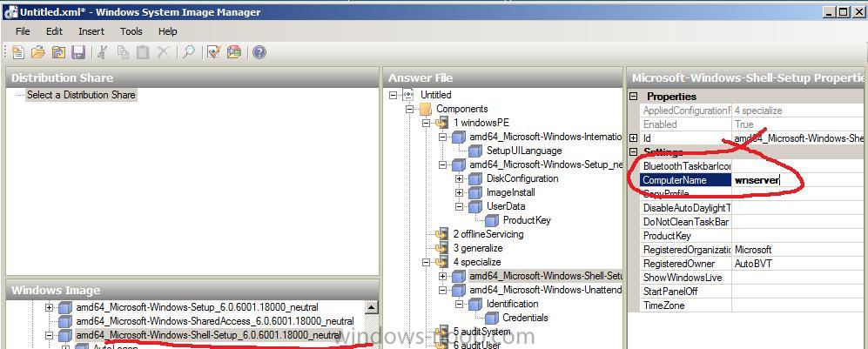The image size is (868, 349).
Task: Collapse the Untitled root node
Action: coord(394,95)
